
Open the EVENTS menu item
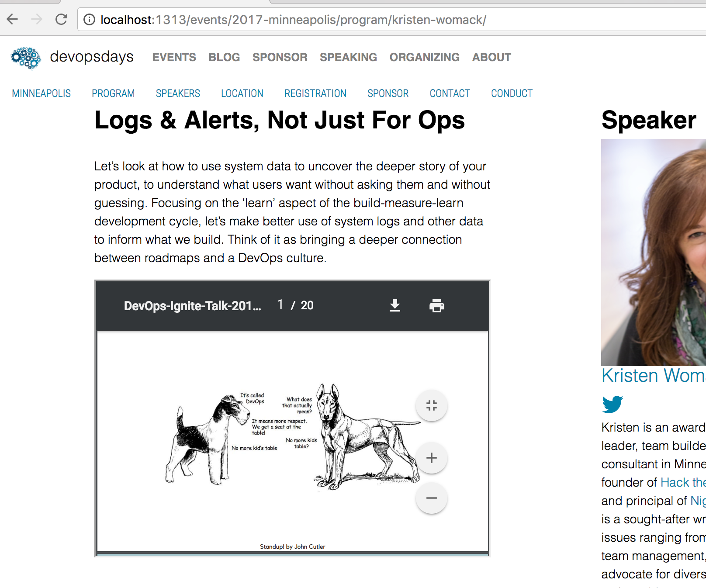174,57
